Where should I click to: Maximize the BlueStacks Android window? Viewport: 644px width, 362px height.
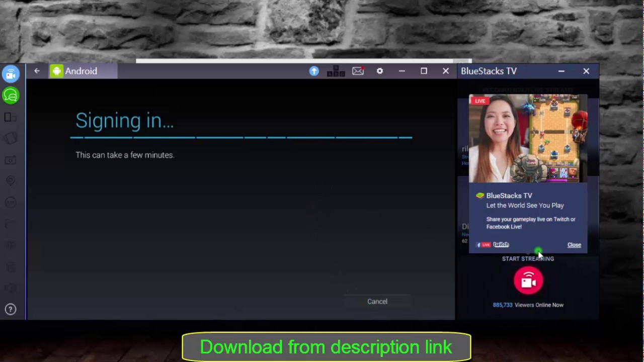point(424,71)
